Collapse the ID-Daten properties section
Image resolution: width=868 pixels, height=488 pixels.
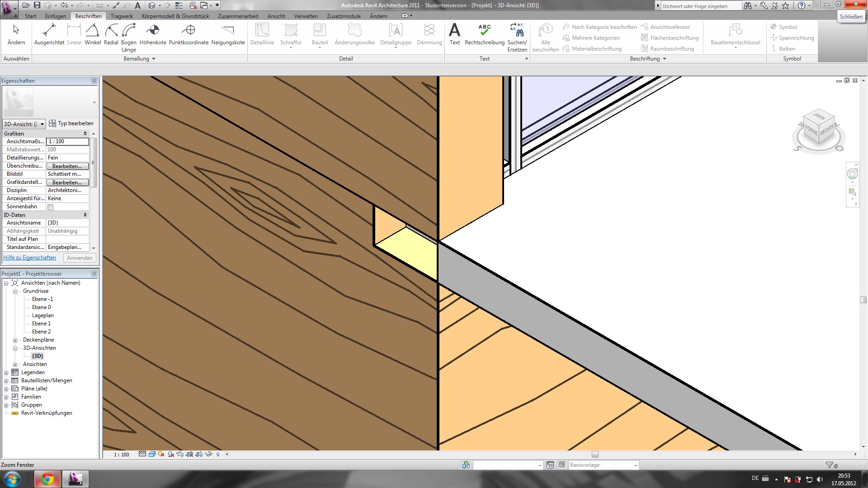85,215
